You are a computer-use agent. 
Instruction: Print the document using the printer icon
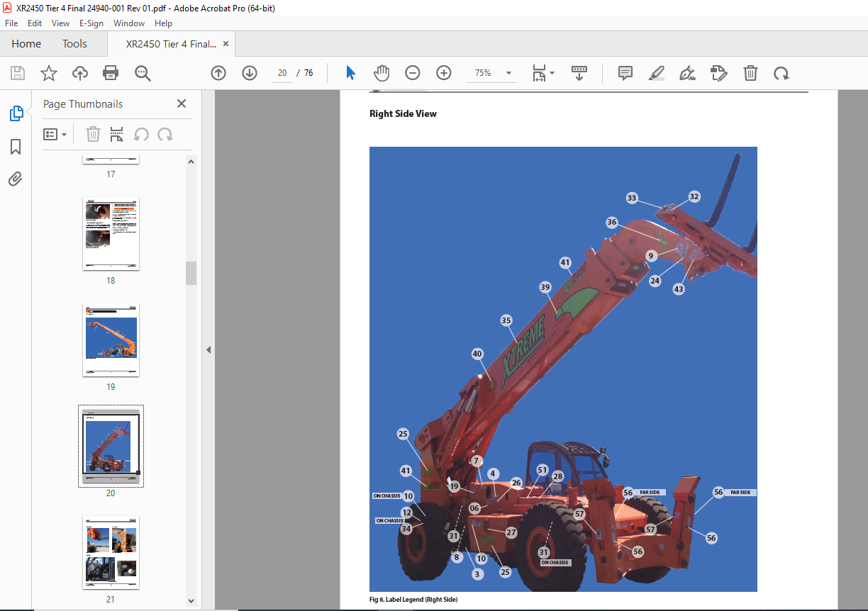(x=111, y=73)
